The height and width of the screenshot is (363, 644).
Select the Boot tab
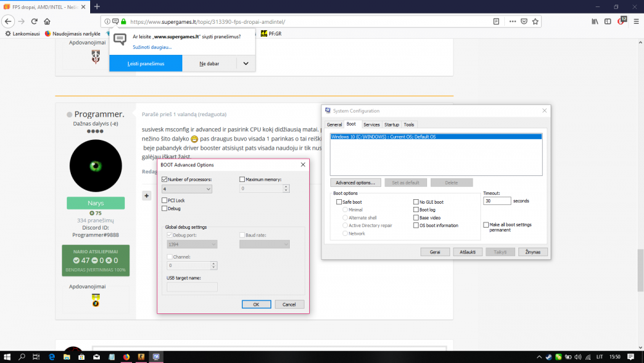[x=351, y=124]
